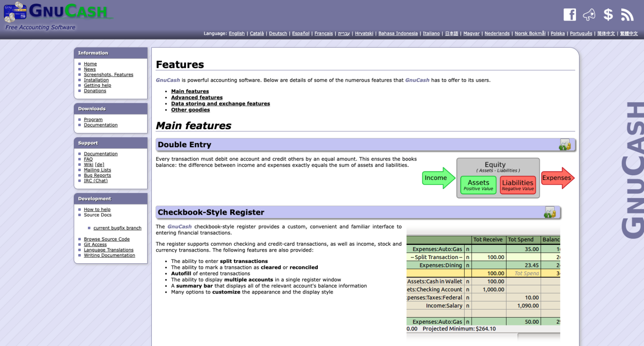Screen dimensions: 644x346
Task: Select Français from the language bar
Action: click(x=323, y=33)
